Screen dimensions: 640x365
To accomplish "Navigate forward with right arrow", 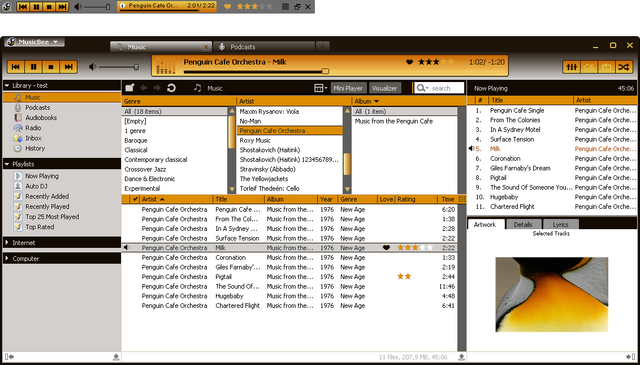I will (x=157, y=88).
